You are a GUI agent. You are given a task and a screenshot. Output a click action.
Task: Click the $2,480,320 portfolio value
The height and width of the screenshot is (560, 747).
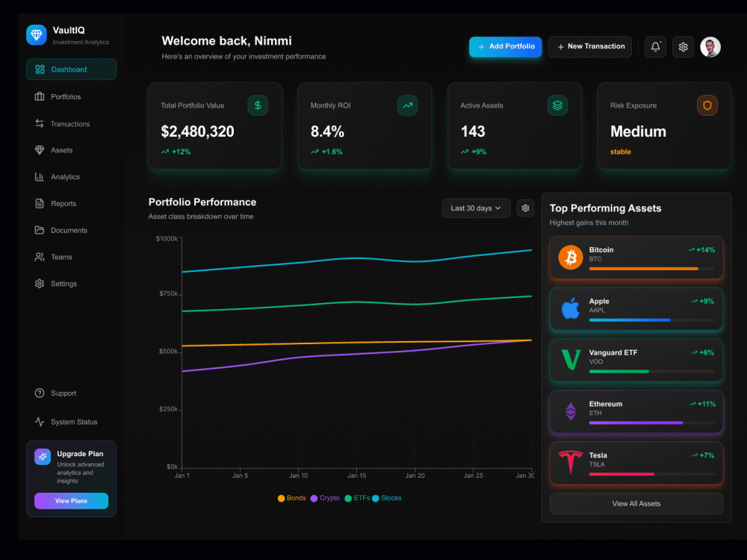[197, 131]
